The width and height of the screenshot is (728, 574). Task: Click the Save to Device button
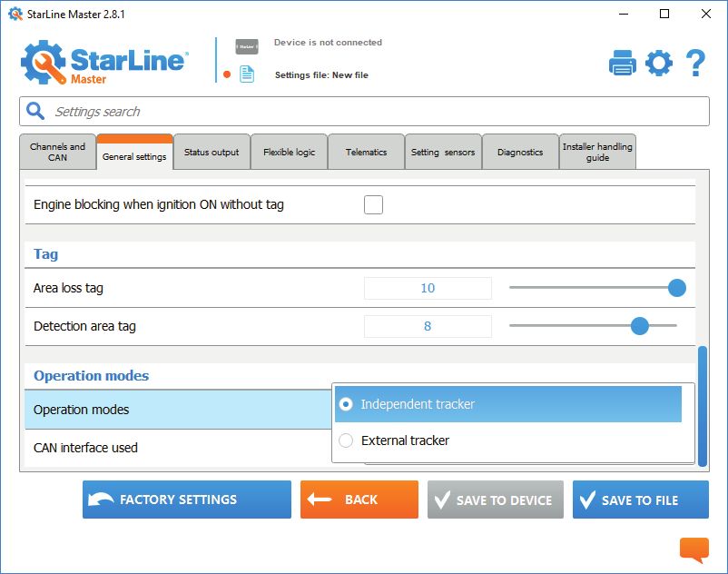point(495,500)
